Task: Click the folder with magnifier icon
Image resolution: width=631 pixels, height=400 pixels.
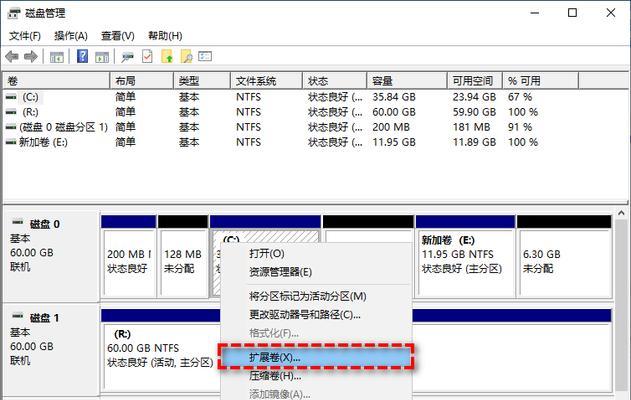Action: click(x=186, y=56)
